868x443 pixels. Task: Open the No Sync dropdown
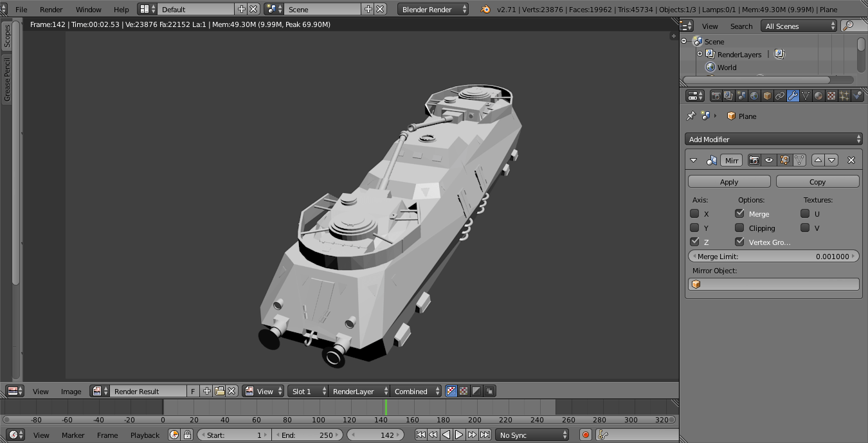(532, 435)
